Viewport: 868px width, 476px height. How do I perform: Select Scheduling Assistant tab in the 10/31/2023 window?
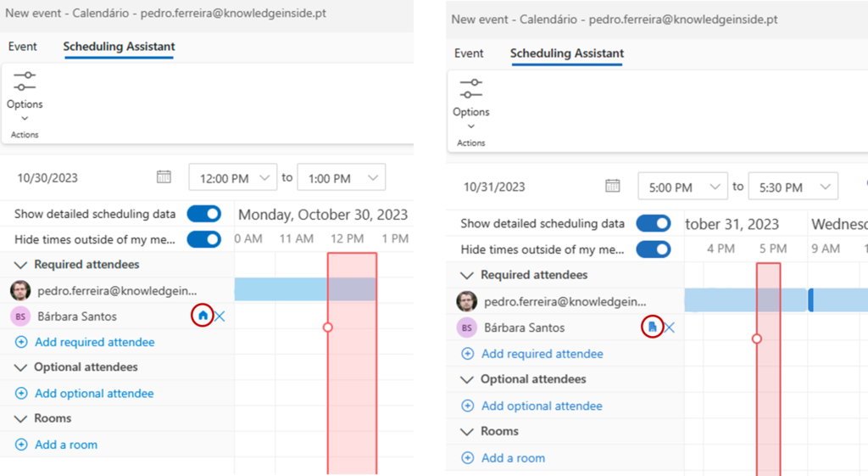point(566,53)
